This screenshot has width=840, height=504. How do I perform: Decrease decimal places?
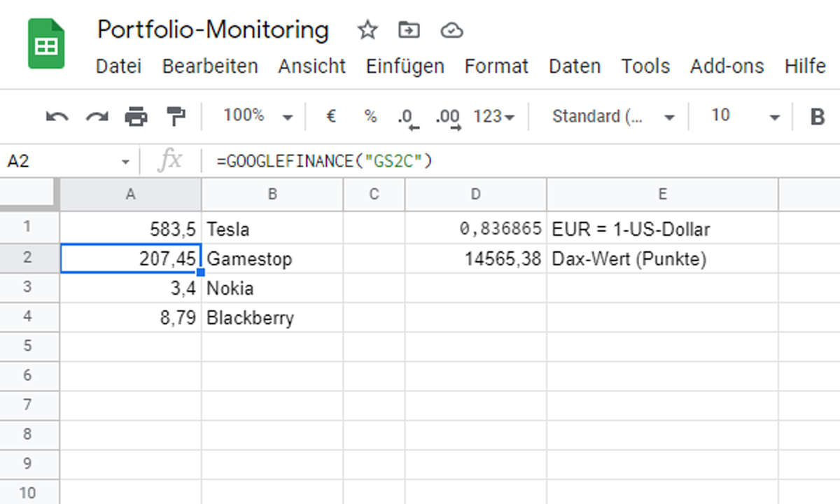click(x=408, y=118)
